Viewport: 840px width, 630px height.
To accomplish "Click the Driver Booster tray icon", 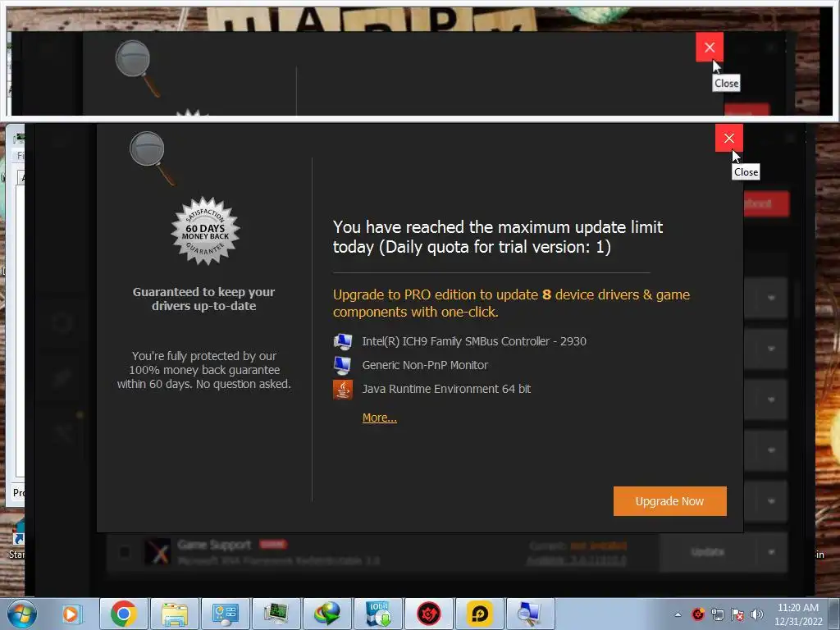I will point(698,614).
